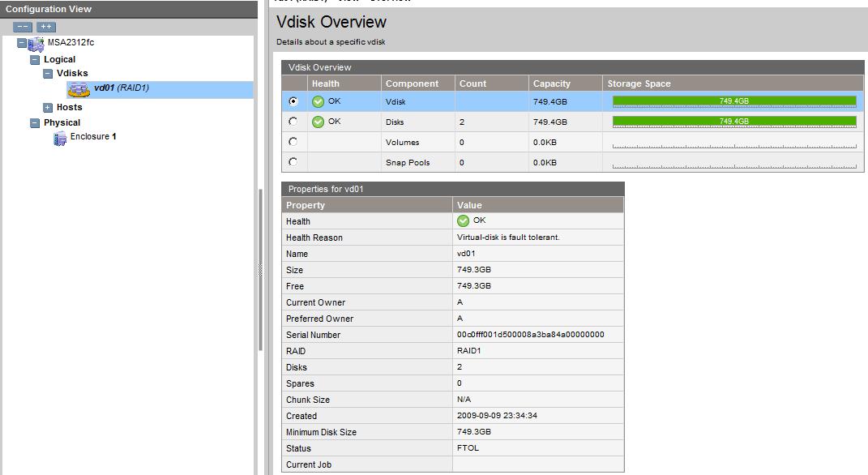Select the Disks radio button
868x475 pixels.
[x=293, y=121]
